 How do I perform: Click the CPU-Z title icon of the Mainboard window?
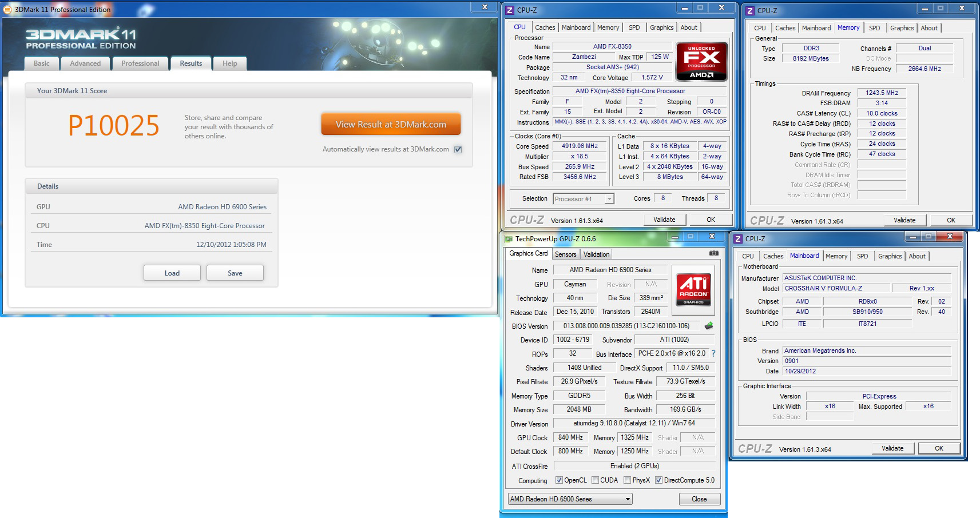pyautogui.click(x=738, y=239)
